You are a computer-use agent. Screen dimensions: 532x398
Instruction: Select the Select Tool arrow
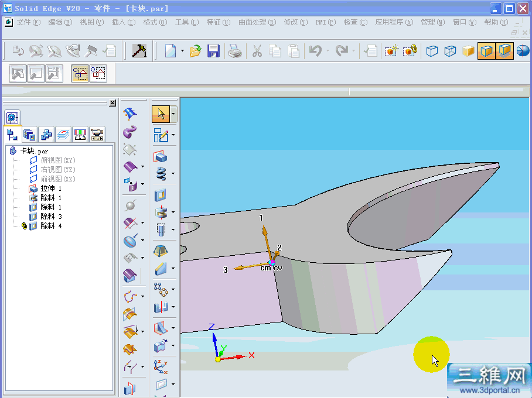(161, 114)
